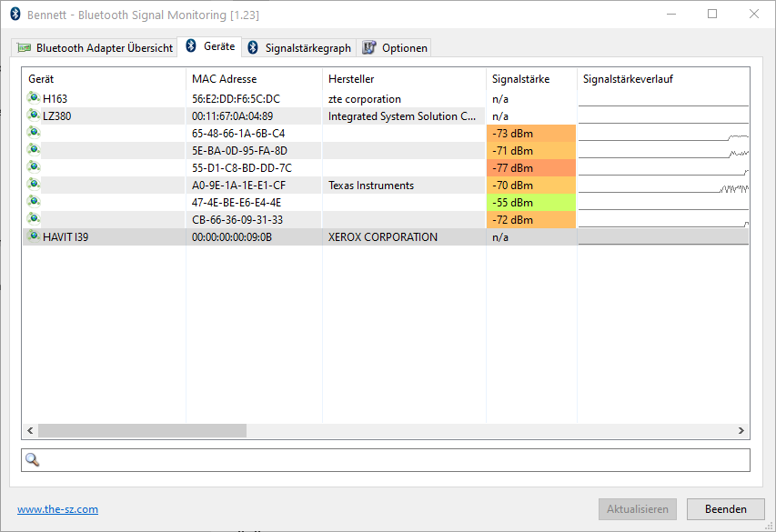Viewport: 776px width, 532px height.
Task: Click the horizontal scrollbar right arrow
Action: point(741,430)
